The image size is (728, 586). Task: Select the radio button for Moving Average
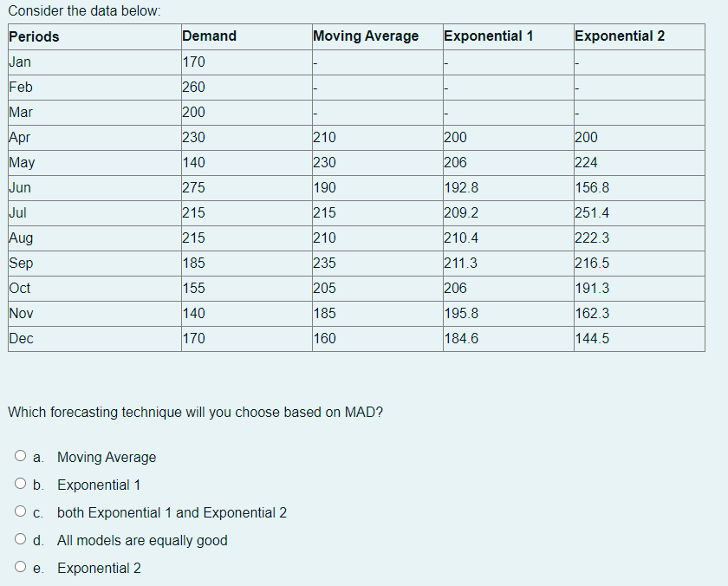click(x=19, y=457)
